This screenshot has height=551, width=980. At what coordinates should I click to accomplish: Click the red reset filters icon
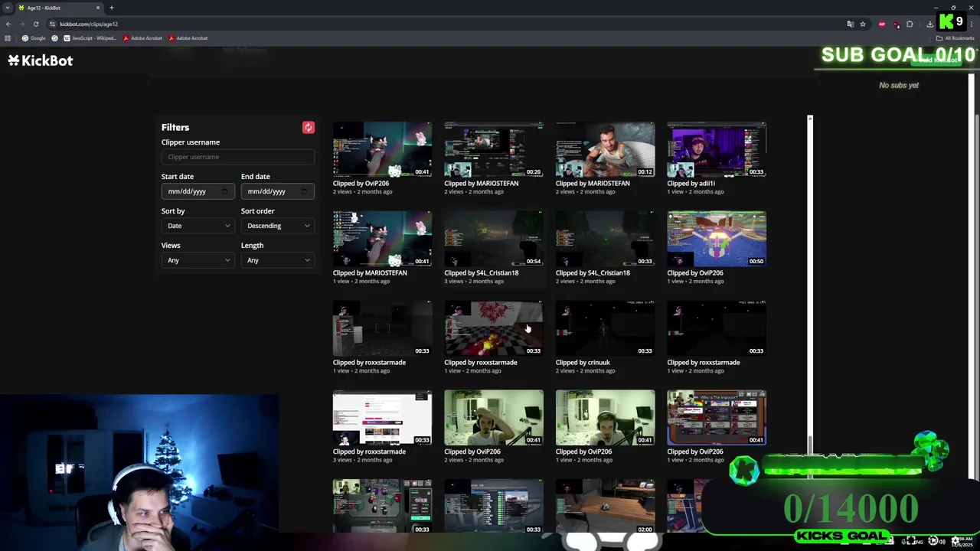[308, 128]
